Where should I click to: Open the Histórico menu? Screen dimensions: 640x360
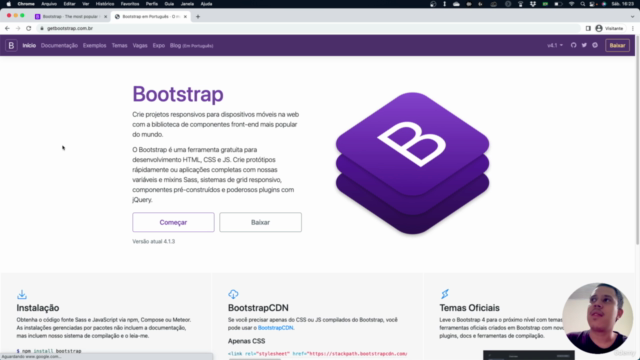105,4
